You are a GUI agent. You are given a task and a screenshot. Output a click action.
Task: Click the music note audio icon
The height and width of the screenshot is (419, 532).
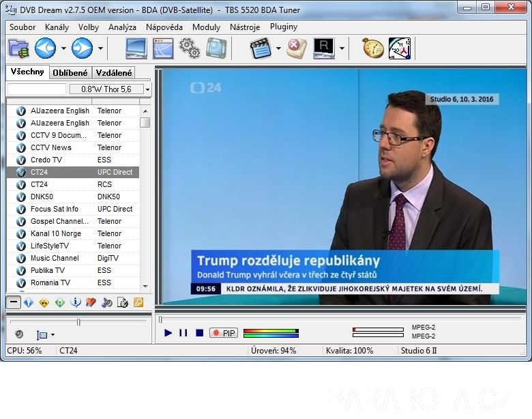click(107, 302)
